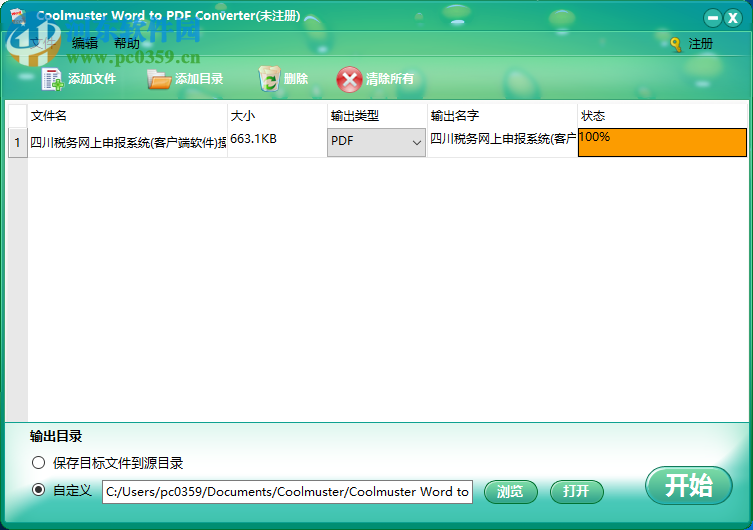Click the Add File icon (添加文件)

pos(52,79)
